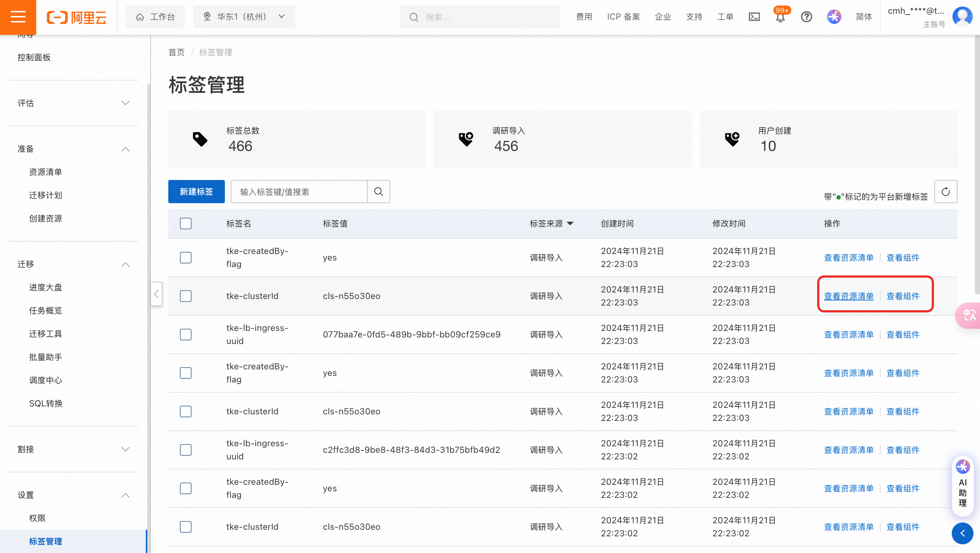Check the c2ffc3d8 tke-lb-ingress-uuid row
Screen dimensions: 980x553
(x=186, y=450)
